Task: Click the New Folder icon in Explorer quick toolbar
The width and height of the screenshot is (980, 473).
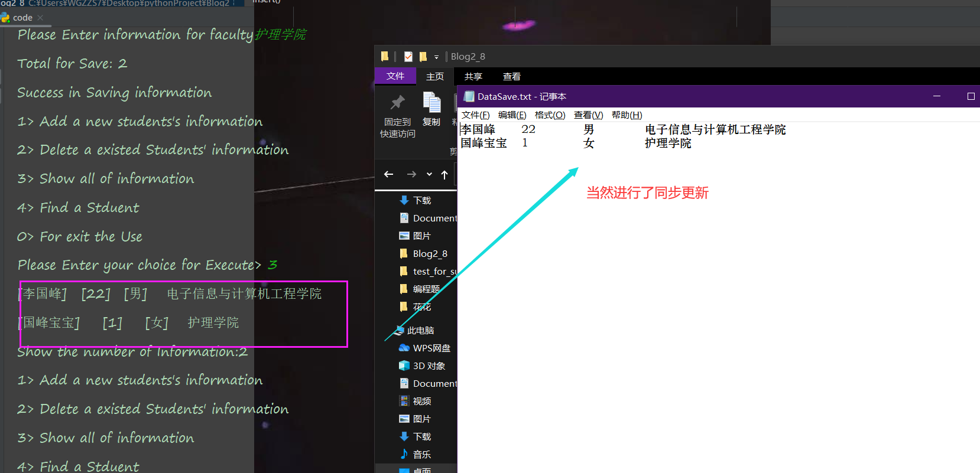Action: click(423, 57)
